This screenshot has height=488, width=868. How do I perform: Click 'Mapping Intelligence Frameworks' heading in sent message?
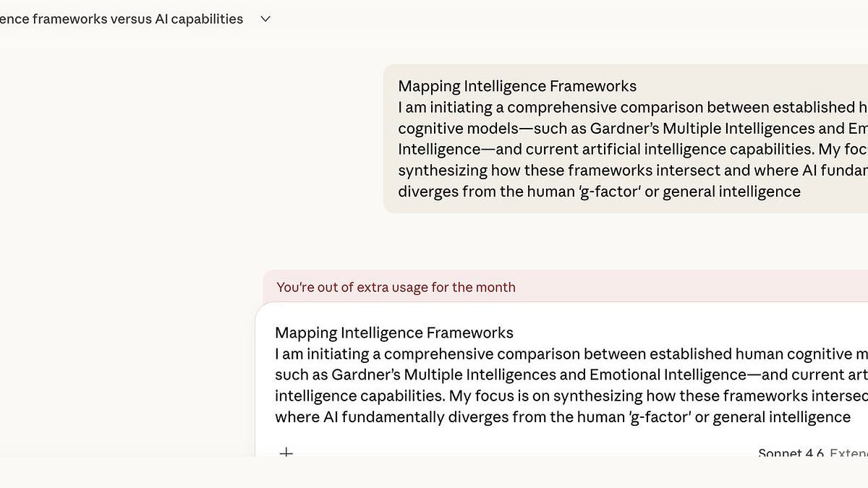517,86
